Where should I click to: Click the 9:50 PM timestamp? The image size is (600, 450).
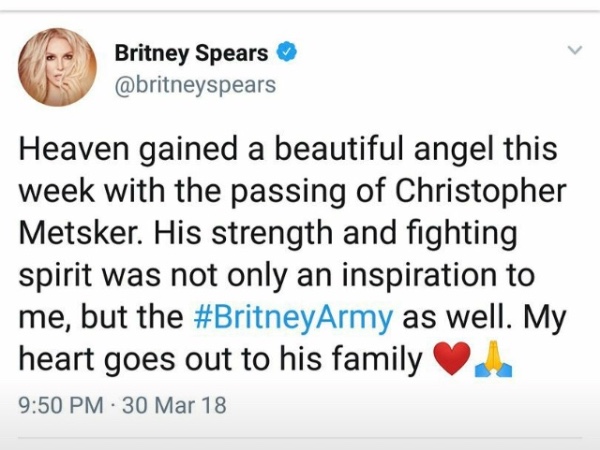(x=61, y=405)
